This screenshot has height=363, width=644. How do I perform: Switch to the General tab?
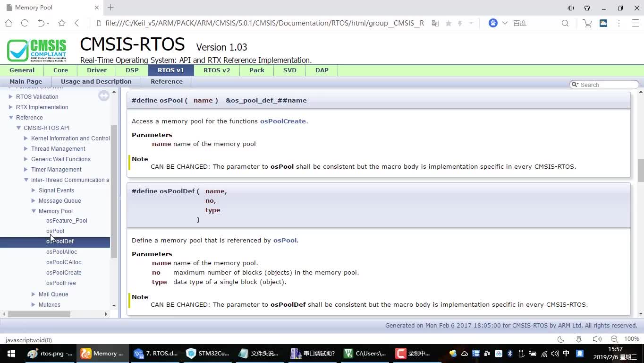click(22, 70)
